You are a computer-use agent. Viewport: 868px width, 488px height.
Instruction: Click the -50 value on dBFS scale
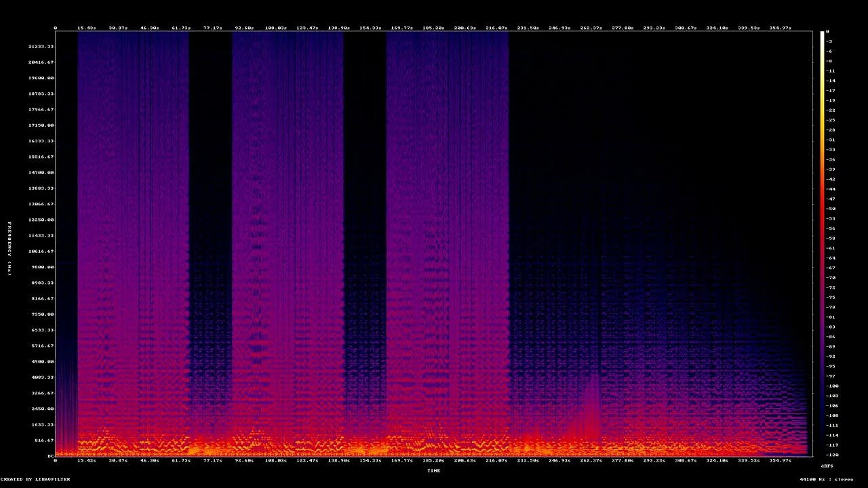point(831,209)
